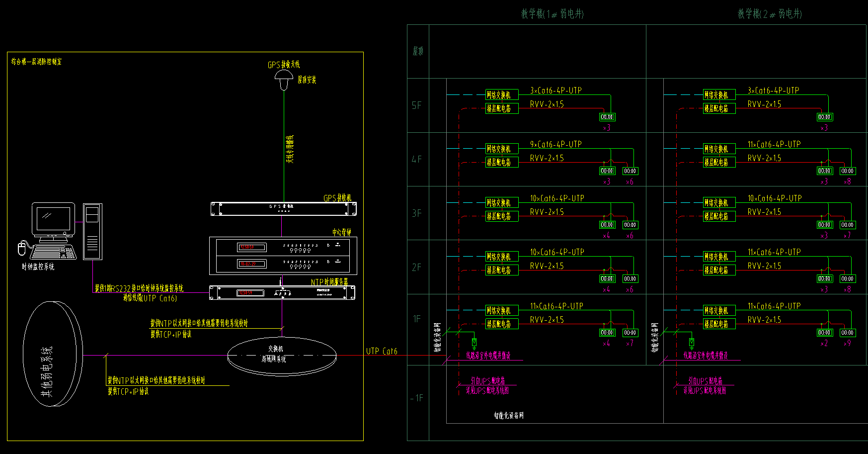
Task: Select 2# shaft 5F 网络交换机 box
Action: click(x=719, y=94)
